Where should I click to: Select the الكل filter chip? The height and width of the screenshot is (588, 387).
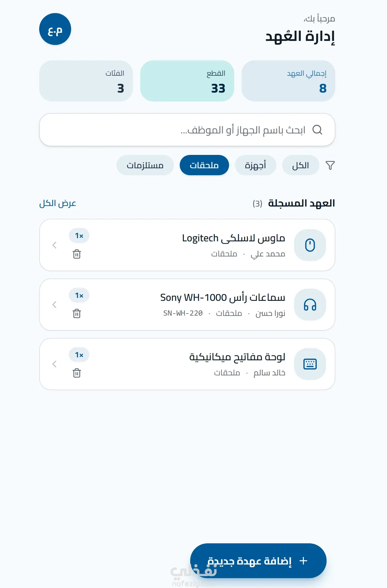pyautogui.click(x=300, y=165)
